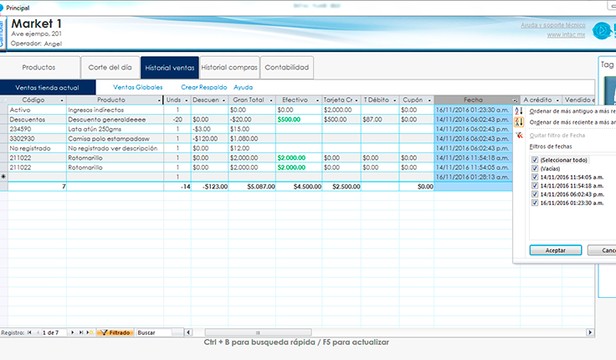Open the www.intac.mx website link

pos(566,35)
